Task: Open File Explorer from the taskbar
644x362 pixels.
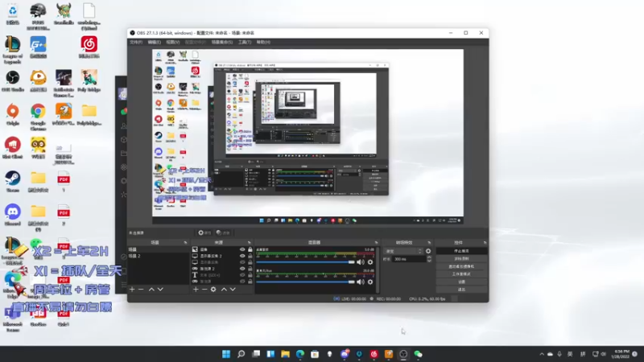Action: (285, 354)
